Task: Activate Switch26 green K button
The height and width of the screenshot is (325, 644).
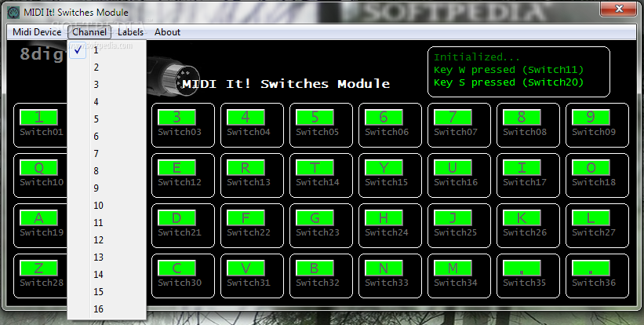Action: 522,217
